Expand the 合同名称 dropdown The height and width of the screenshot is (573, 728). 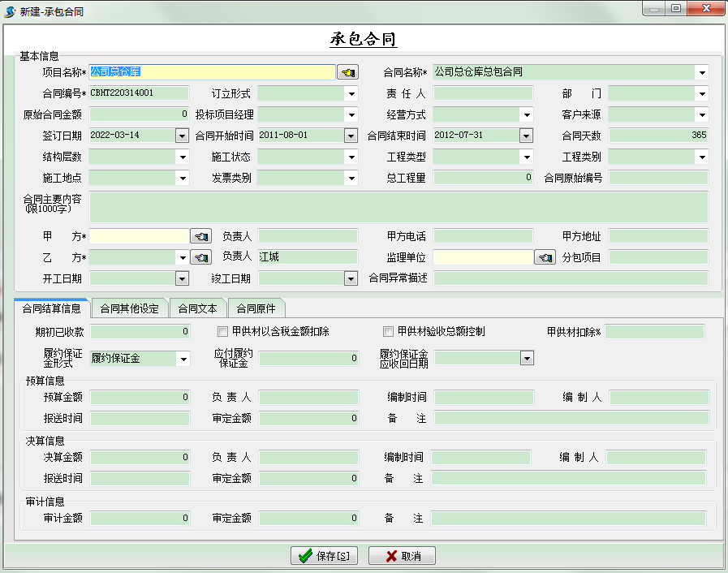click(701, 72)
